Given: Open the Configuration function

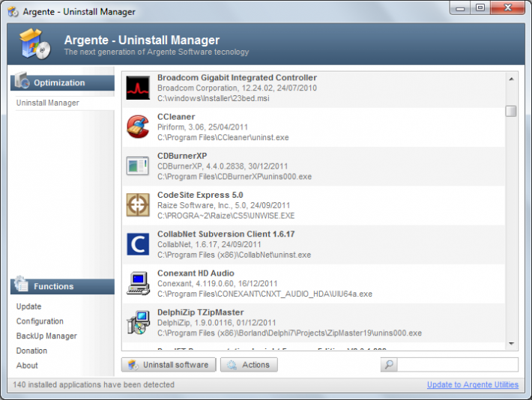Looking at the screenshot, I should click(x=40, y=321).
